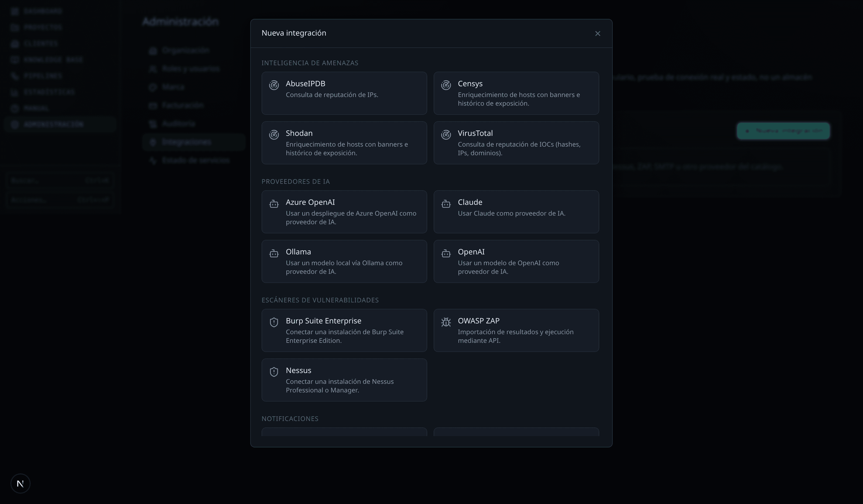The width and height of the screenshot is (863, 504).
Task: Click the "INTELIGENCIA DE AMENAZAS" section heading
Action: pyautogui.click(x=310, y=63)
